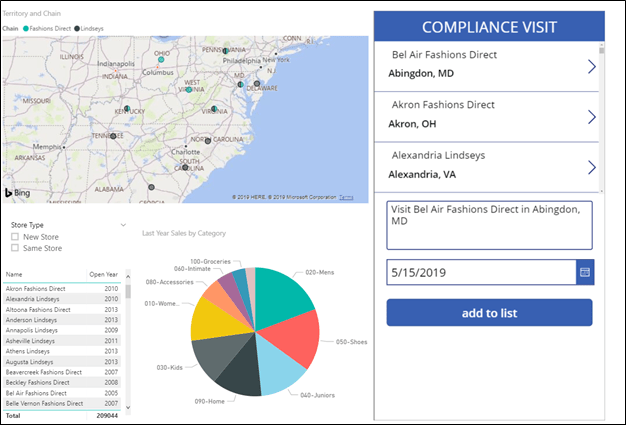
Task: Sort table by Open Year header
Action: click(x=103, y=273)
